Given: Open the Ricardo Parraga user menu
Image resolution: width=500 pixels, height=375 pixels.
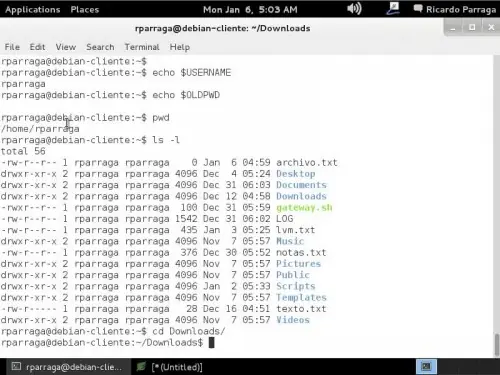Looking at the screenshot, I should (x=461, y=10).
